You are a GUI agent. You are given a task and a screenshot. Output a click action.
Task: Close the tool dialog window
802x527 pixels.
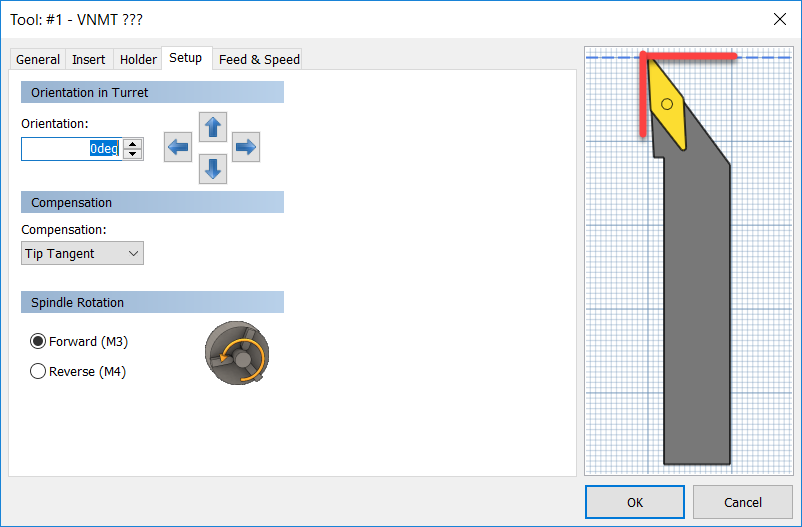pyautogui.click(x=779, y=19)
